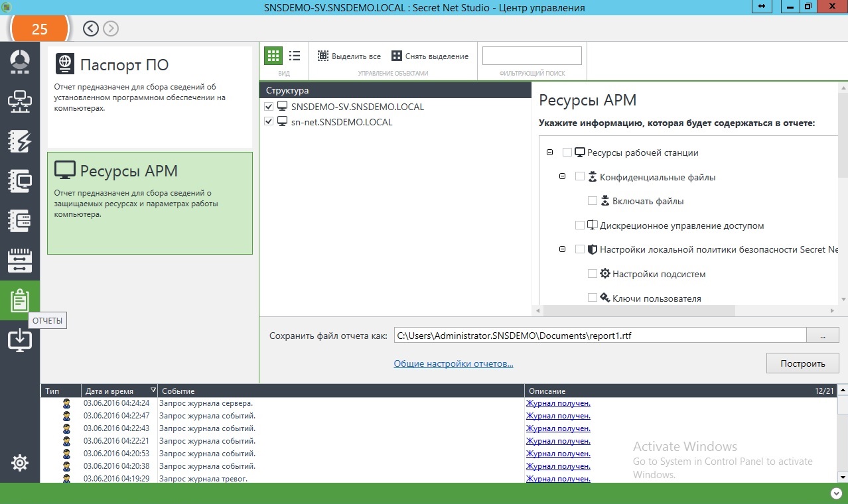Collapse the Ресурсы рабочей станции tree node

[x=549, y=153]
